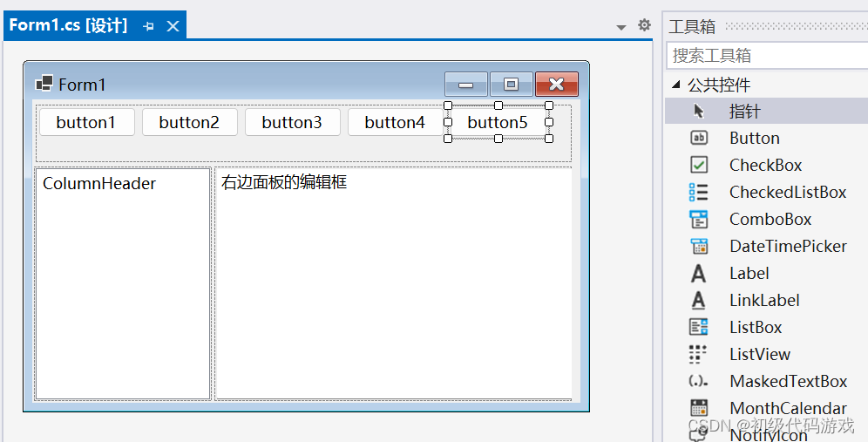
Task: Pin the Form1.cs design tab
Action: click(x=148, y=26)
